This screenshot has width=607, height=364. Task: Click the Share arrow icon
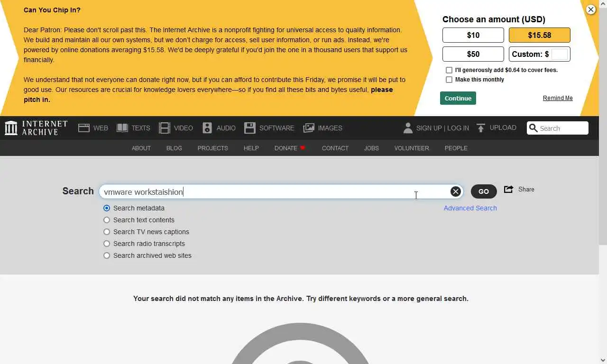tap(508, 189)
